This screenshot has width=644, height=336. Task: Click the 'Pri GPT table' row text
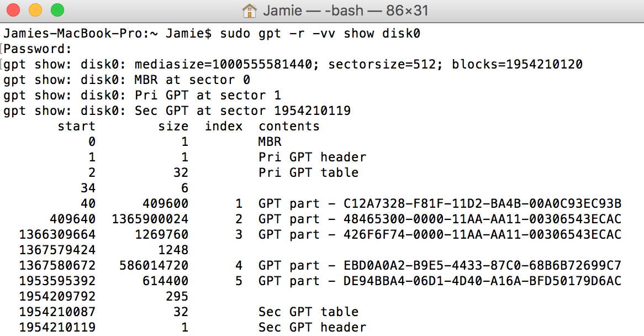tap(309, 172)
